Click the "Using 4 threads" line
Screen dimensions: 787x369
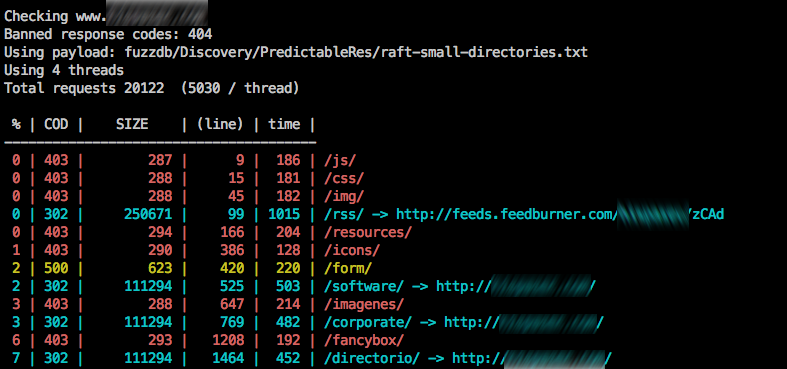[x=64, y=70]
